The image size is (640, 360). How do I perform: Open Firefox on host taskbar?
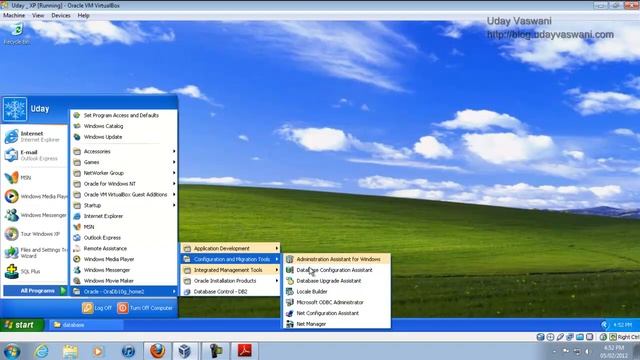point(158,351)
